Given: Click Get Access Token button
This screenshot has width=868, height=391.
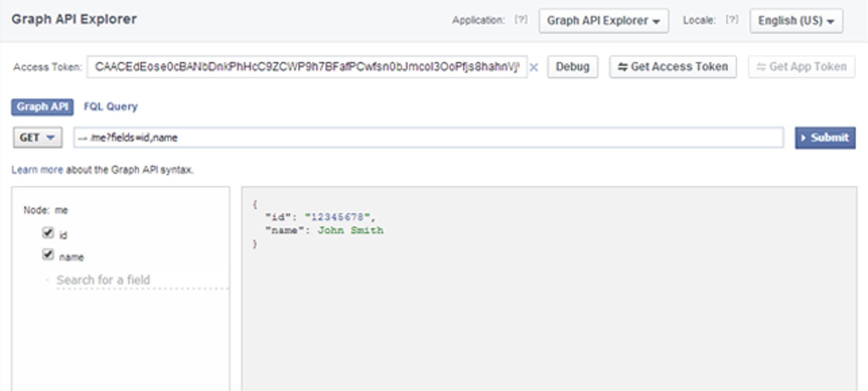Looking at the screenshot, I should pyautogui.click(x=673, y=67).
